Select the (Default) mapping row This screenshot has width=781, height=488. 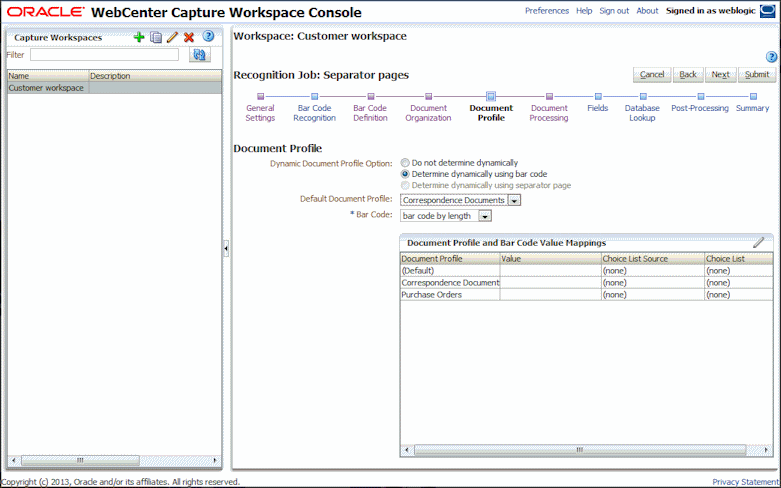pos(587,271)
